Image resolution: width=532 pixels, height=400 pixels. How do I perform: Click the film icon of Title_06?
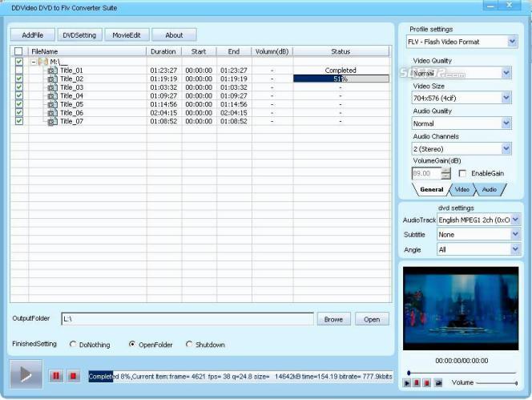tap(52, 113)
